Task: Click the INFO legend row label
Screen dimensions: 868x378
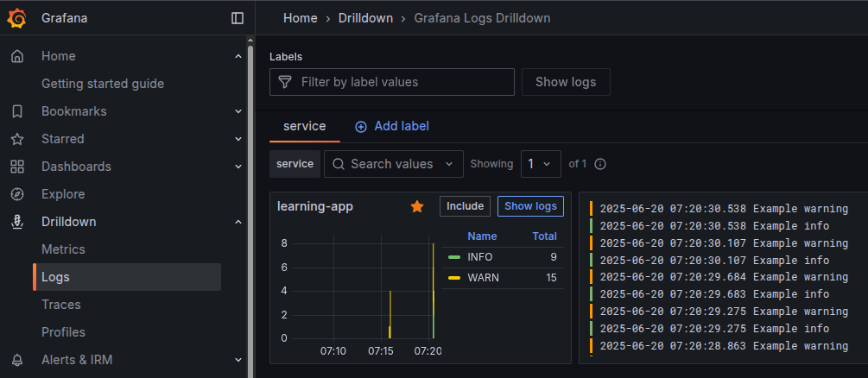Action: pos(480,257)
